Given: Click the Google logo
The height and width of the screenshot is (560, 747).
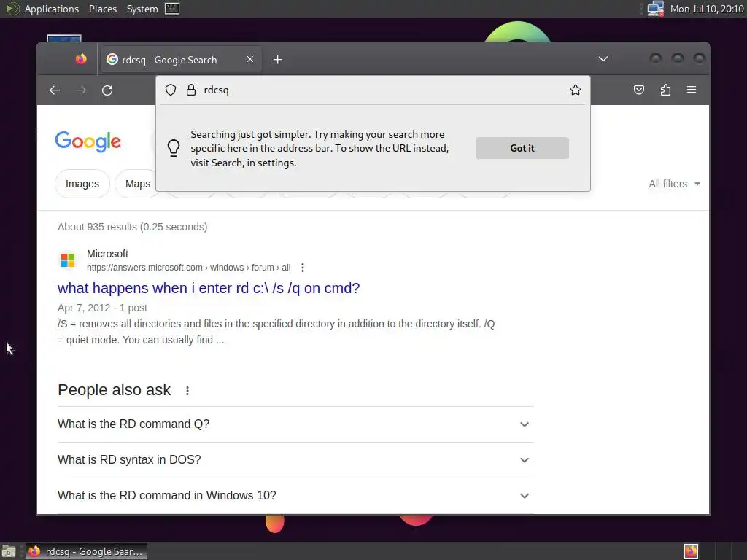Looking at the screenshot, I should click(88, 141).
